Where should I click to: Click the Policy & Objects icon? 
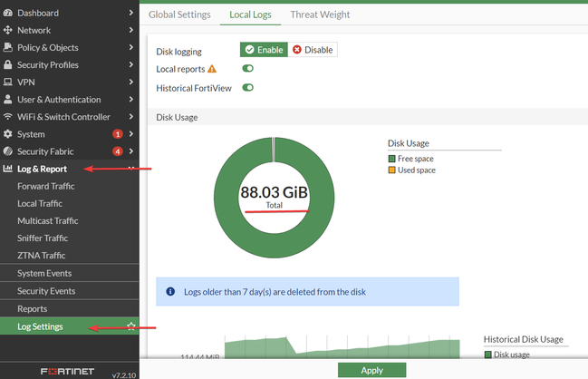coord(8,47)
